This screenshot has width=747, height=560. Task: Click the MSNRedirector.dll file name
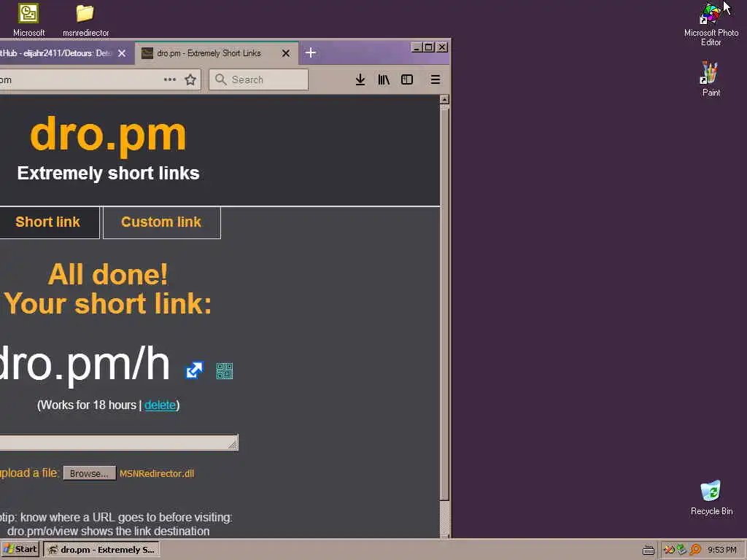click(157, 474)
